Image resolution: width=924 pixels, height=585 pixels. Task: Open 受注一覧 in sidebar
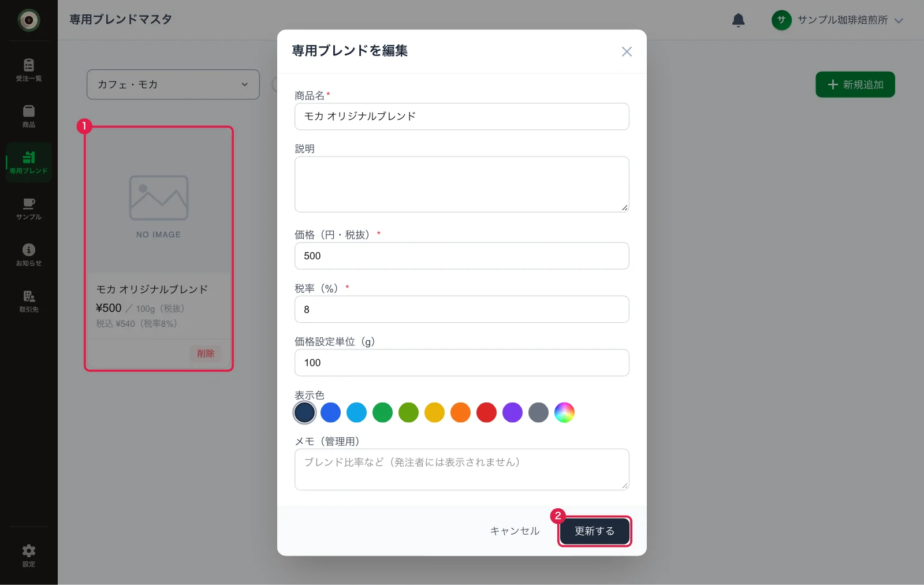(x=28, y=69)
